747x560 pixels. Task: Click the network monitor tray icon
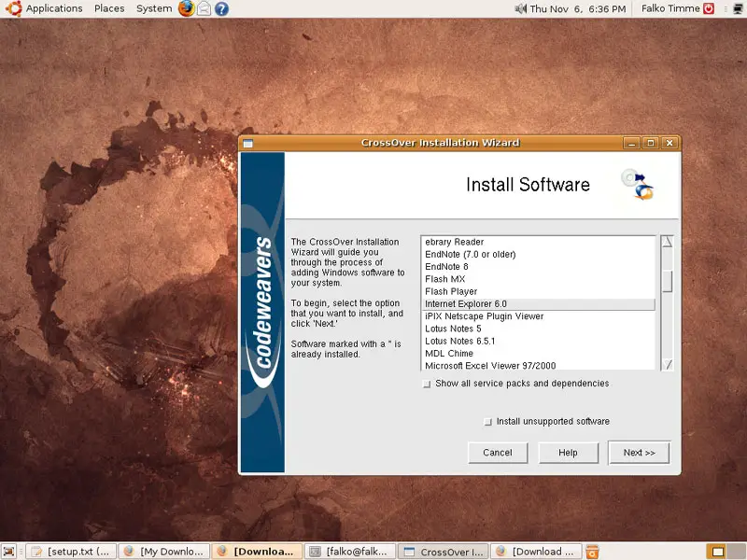pyautogui.click(x=738, y=8)
